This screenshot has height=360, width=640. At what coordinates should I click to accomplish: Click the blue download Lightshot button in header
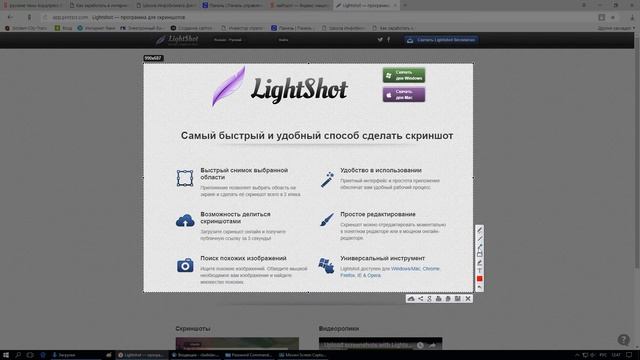[x=442, y=40]
